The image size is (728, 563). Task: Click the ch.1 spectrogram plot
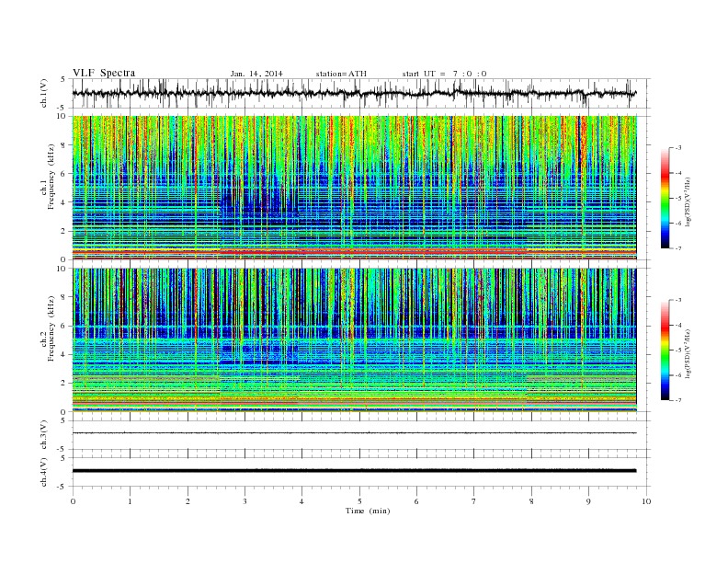click(x=354, y=188)
